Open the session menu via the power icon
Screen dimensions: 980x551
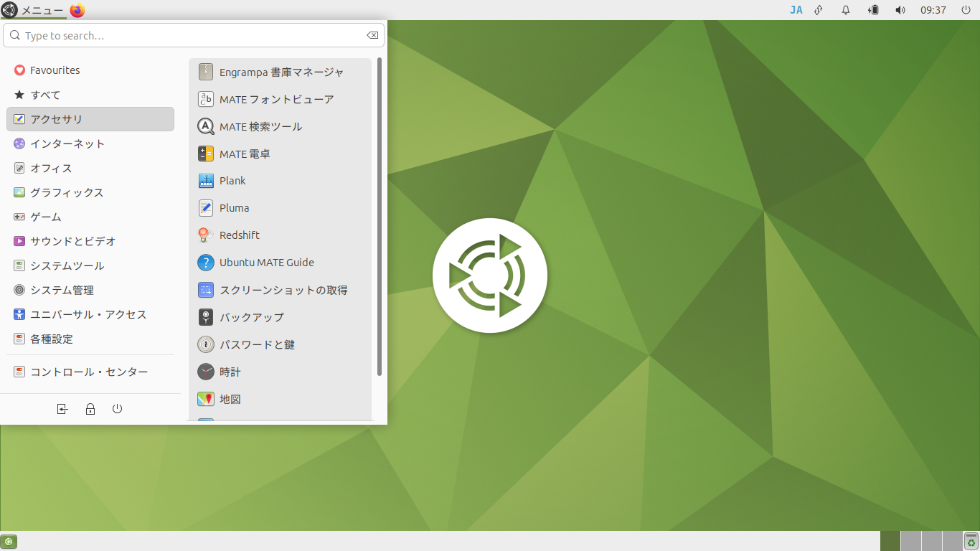click(x=966, y=10)
